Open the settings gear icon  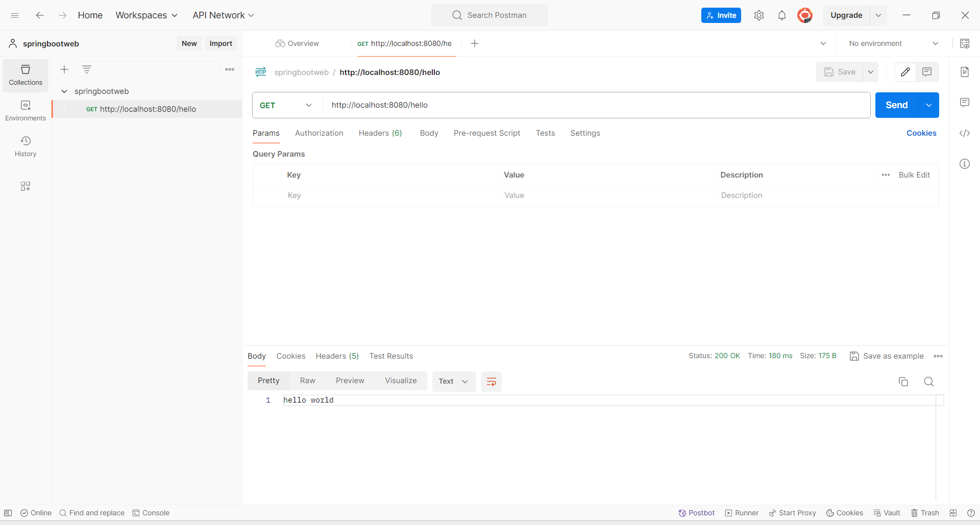759,15
